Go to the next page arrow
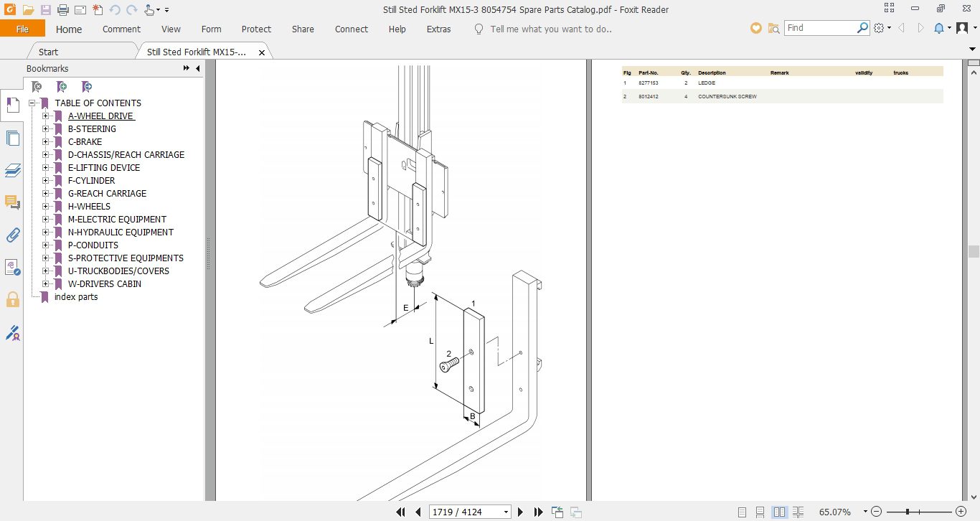The width and height of the screenshot is (980, 521). 521,512
